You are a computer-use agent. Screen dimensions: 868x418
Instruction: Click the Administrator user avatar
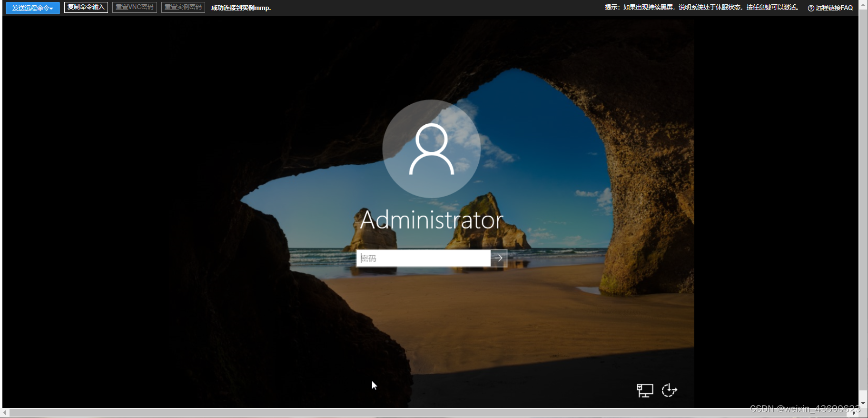click(431, 149)
